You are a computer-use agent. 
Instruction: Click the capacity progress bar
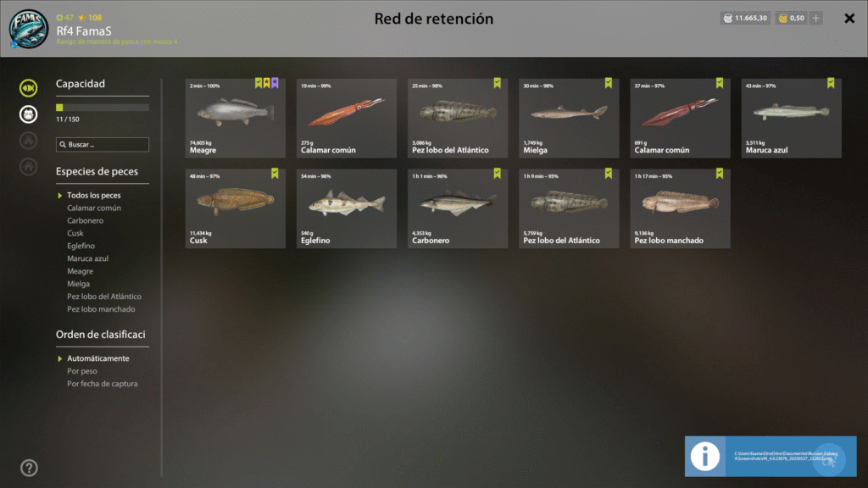103,108
